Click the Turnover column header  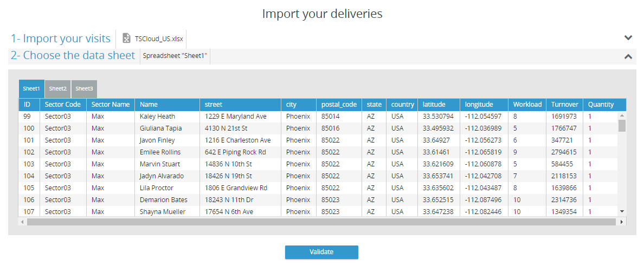(x=564, y=105)
